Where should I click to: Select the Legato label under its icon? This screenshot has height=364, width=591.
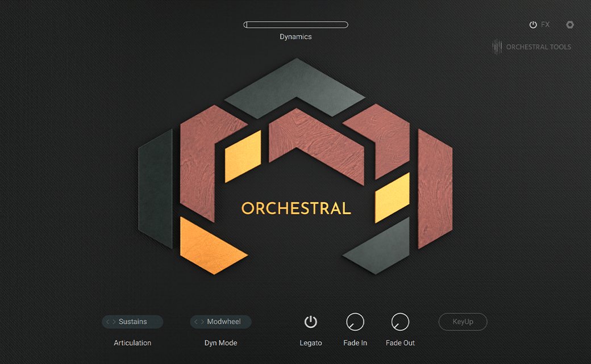tap(311, 343)
